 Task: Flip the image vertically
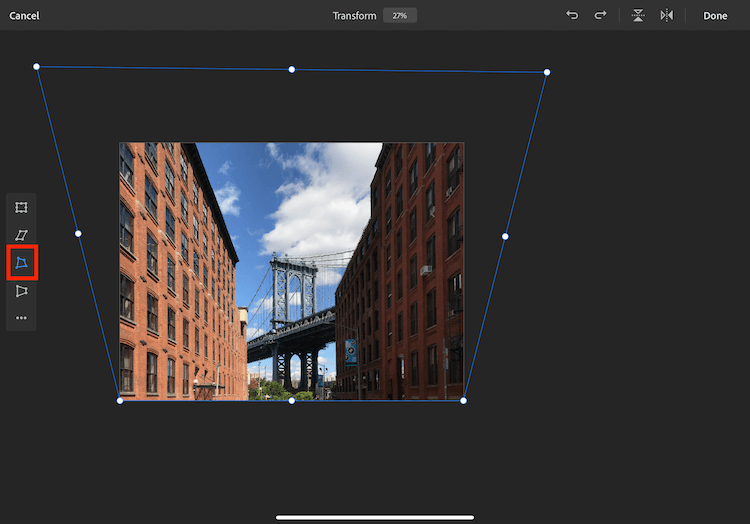[638, 15]
